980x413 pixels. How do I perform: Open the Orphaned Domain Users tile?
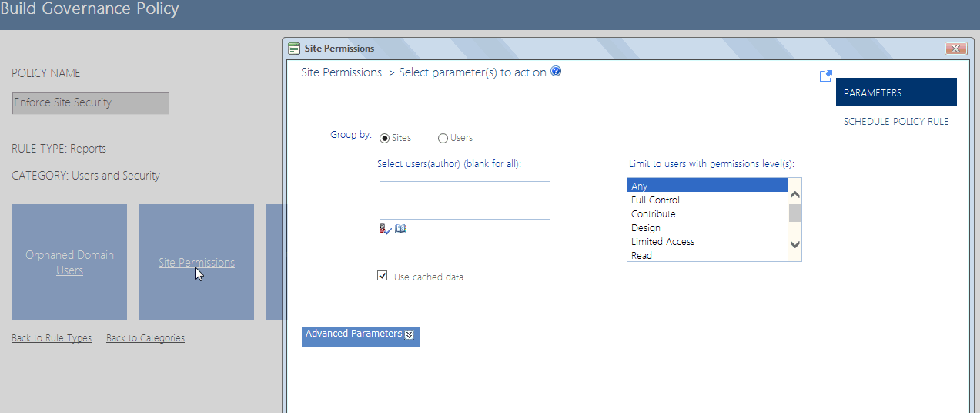[x=69, y=262]
